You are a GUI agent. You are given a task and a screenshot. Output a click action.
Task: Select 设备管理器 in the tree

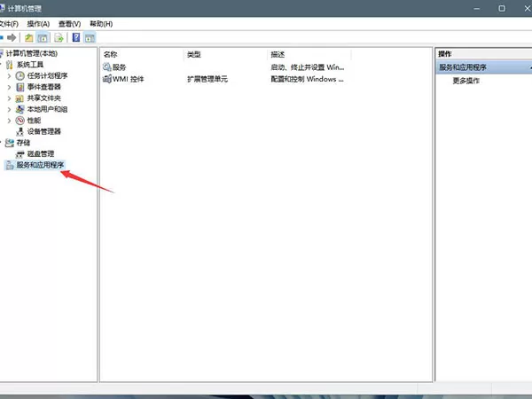pos(43,131)
